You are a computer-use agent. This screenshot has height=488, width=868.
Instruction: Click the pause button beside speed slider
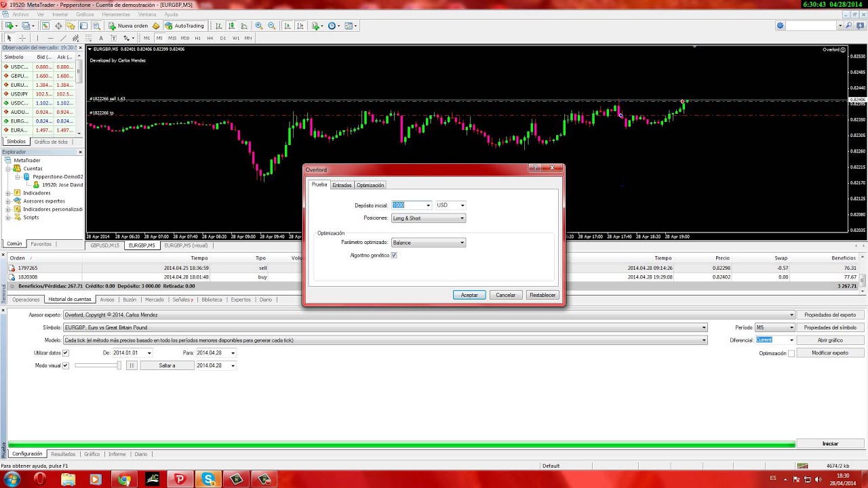click(x=132, y=365)
